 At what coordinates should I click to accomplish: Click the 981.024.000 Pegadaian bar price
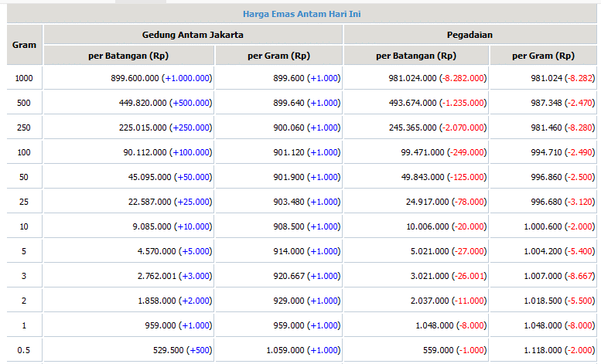[x=412, y=78]
